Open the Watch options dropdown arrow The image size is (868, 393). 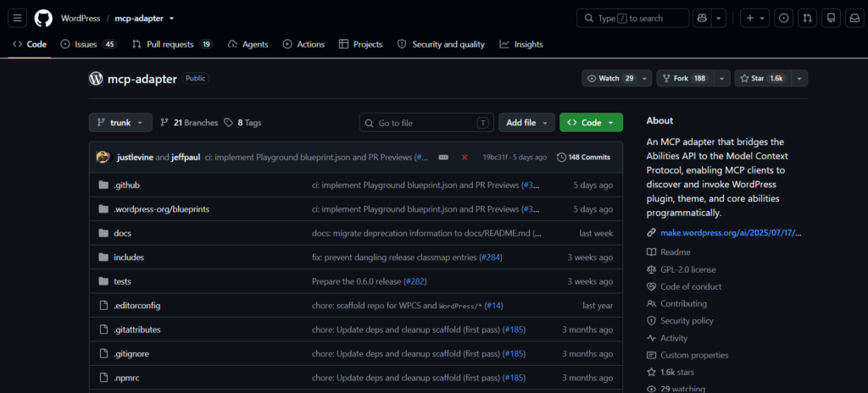pyautogui.click(x=644, y=79)
